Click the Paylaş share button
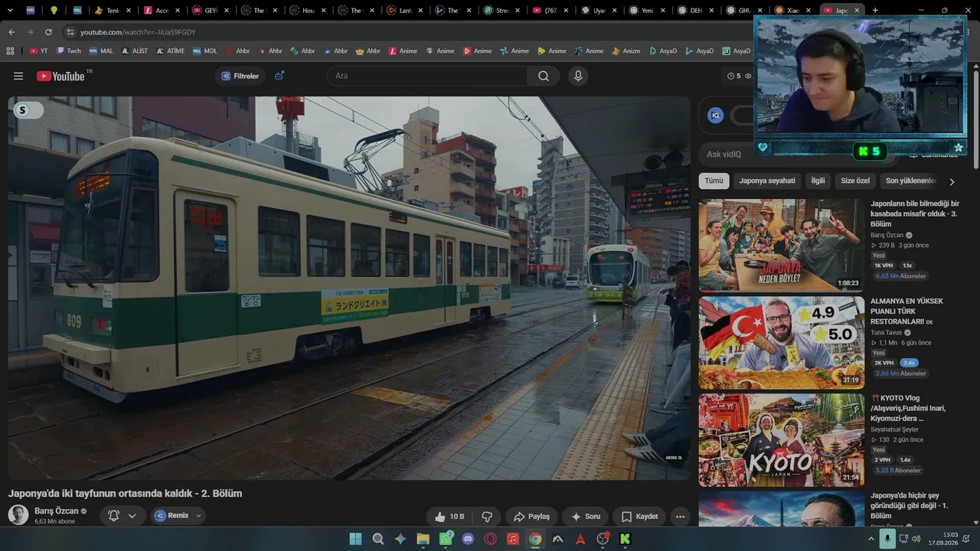The width and height of the screenshot is (980, 551). 531,517
